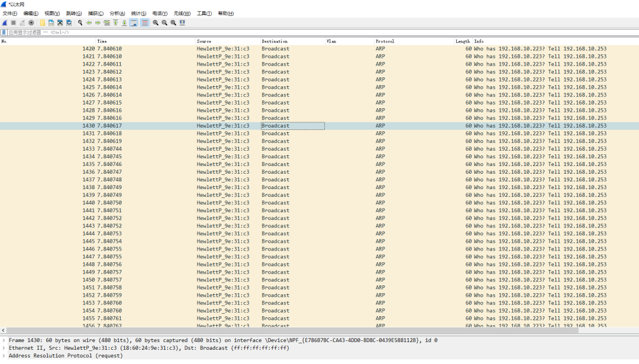This screenshot has width=639, height=364.
Task: Open go to specified packet tool
Action: point(106,23)
